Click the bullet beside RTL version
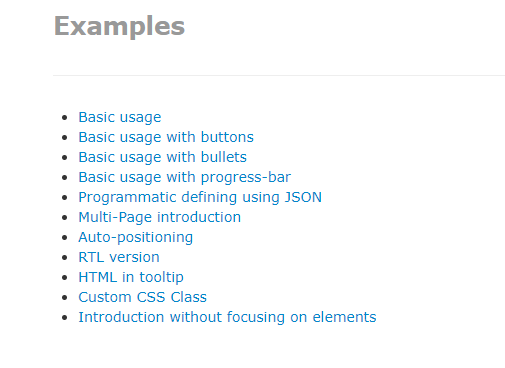 coord(65,258)
